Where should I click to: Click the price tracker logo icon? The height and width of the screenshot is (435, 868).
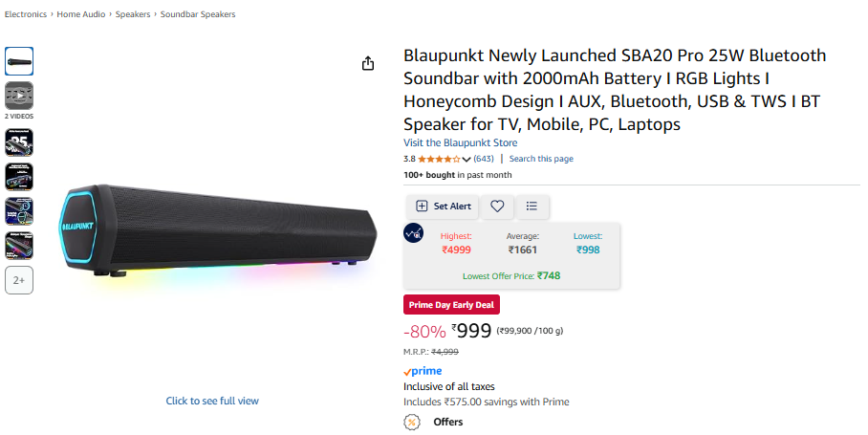[x=413, y=232]
